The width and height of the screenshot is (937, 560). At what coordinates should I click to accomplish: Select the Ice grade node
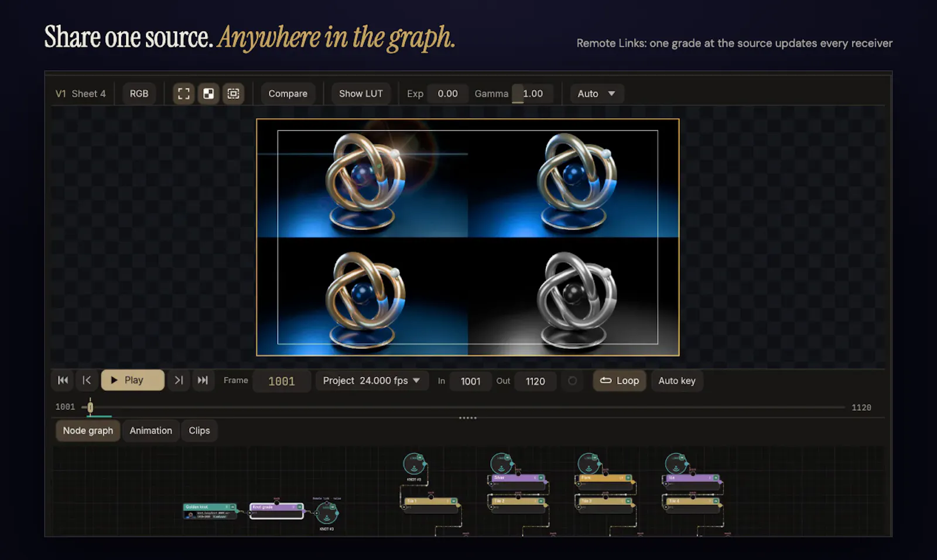[692, 481]
